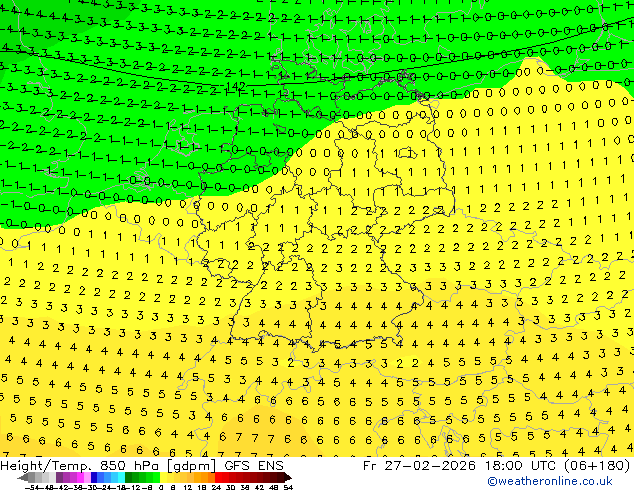
Task: Click the dark blue legend swatch at -30
Action: [x=94, y=478]
